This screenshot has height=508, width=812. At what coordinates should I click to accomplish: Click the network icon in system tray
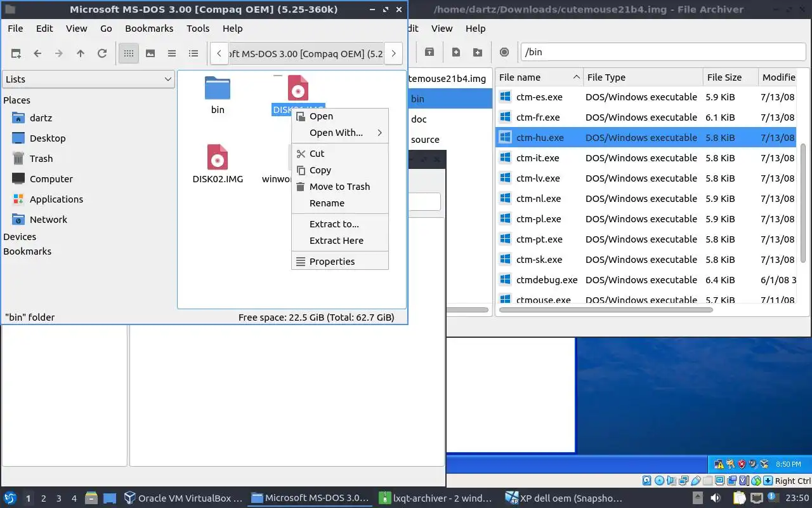(x=757, y=498)
